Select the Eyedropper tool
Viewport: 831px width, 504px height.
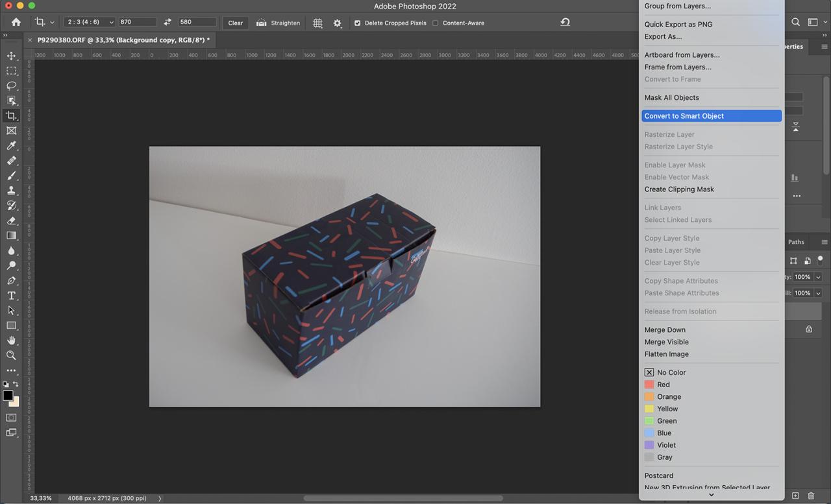click(11, 145)
